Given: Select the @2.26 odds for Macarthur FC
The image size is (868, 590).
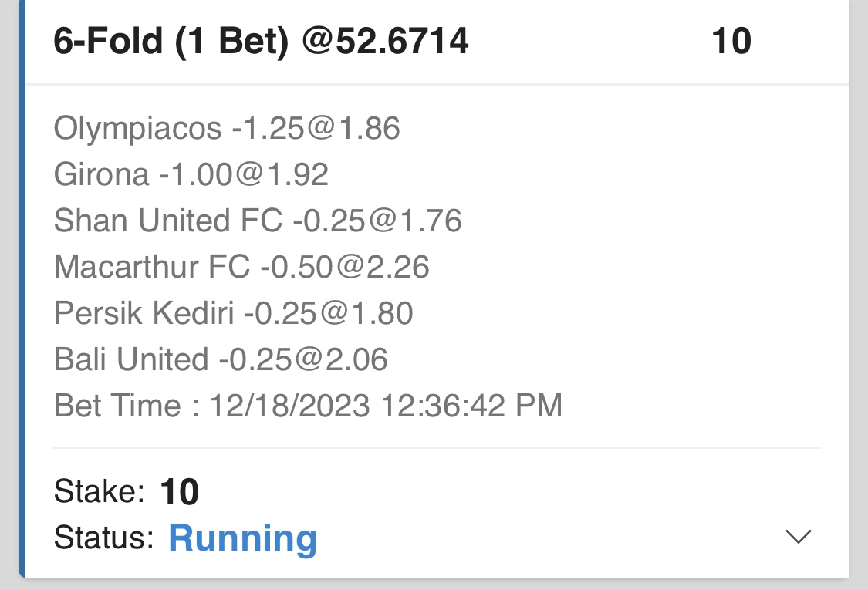Looking at the screenshot, I should point(384,267).
